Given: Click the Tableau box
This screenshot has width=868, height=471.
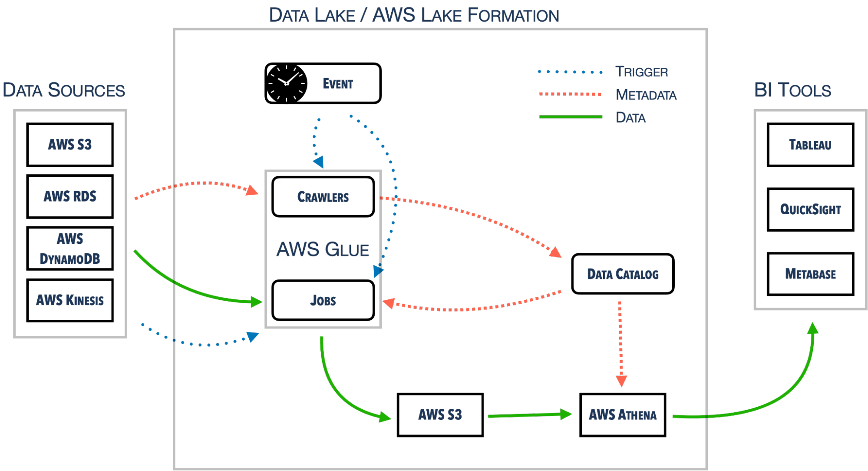Looking at the screenshot, I should (x=810, y=145).
